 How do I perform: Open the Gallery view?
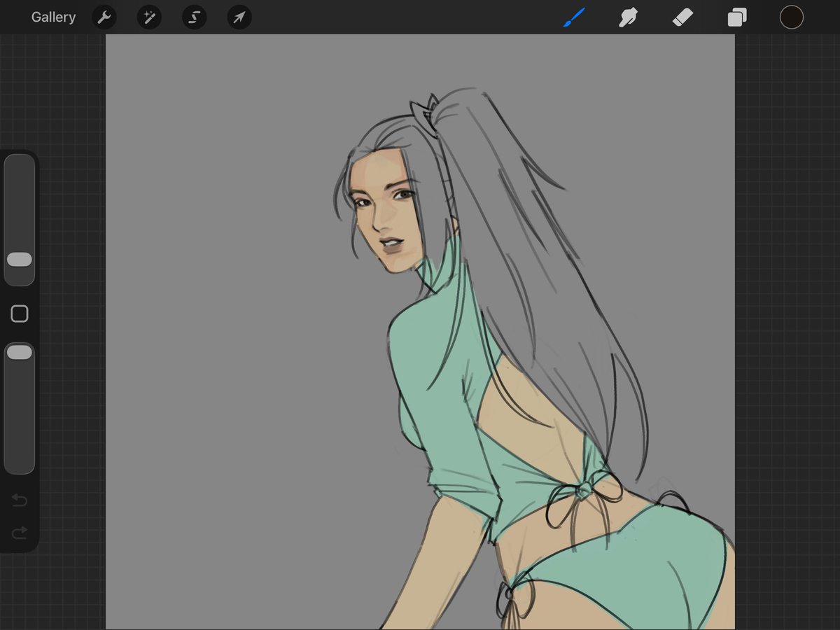pos(53,17)
